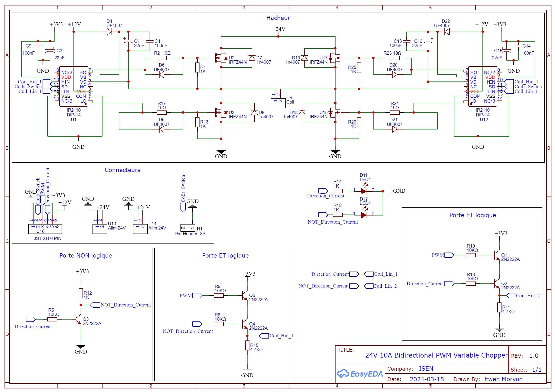This screenshot has height=392, width=555.
Task: Click resistor R23 10Ω symbol
Action: point(394,58)
